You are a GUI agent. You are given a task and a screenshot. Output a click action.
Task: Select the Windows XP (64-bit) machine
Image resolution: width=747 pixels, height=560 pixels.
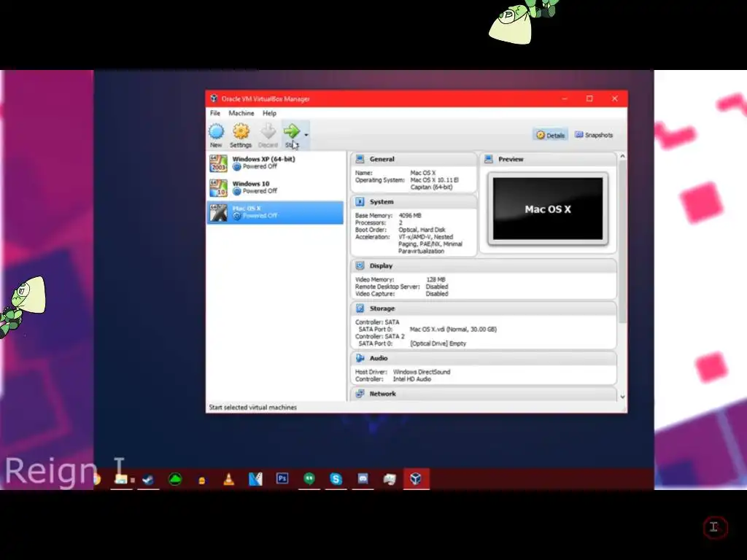coord(275,163)
